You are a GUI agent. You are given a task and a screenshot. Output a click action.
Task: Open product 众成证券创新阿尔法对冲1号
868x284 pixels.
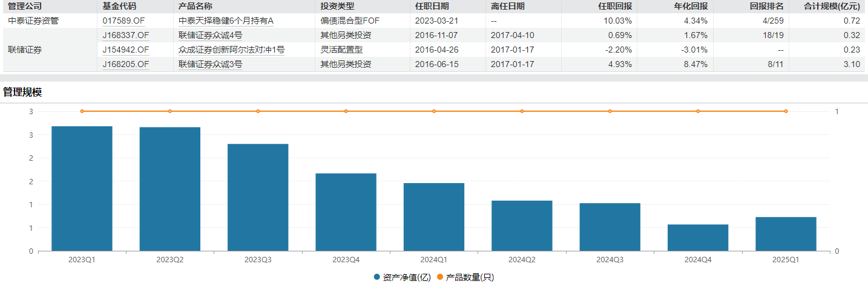tap(231, 50)
